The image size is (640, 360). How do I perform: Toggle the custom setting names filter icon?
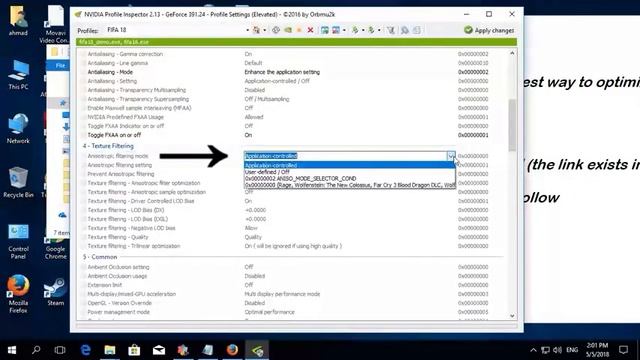(391, 30)
